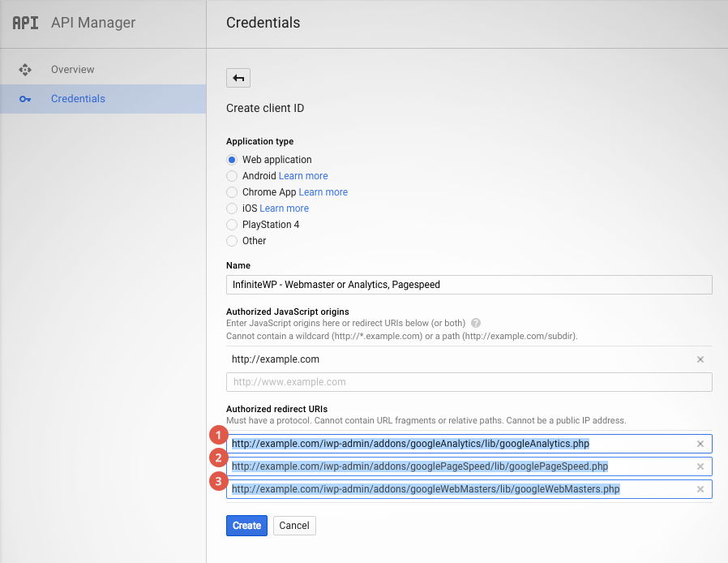
Task: Select PlayStation 4 application type
Action: [232, 225]
